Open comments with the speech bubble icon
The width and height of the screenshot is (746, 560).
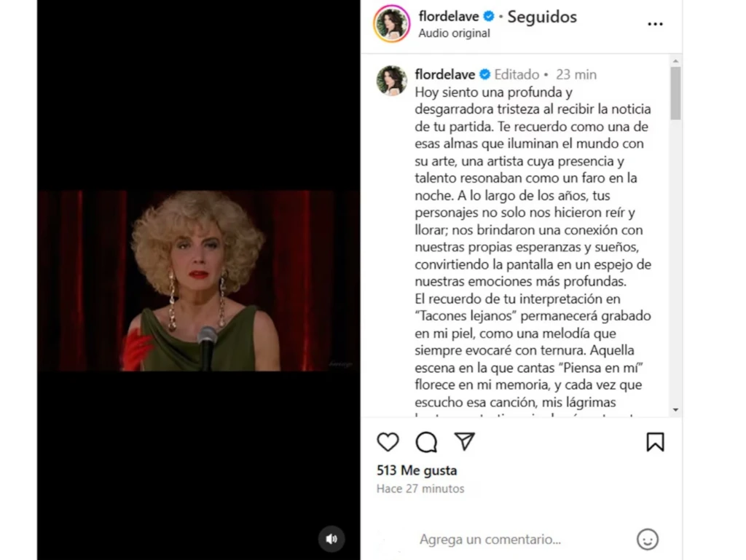(426, 442)
